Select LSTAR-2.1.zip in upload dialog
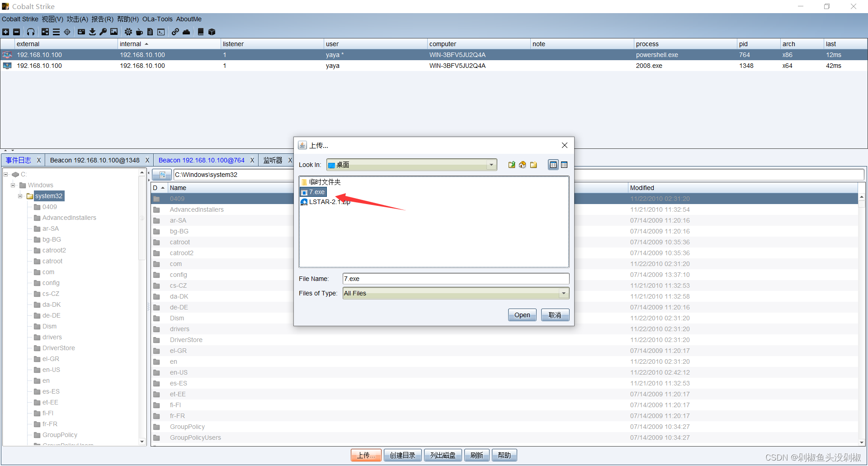Image resolution: width=868 pixels, height=466 pixels. point(325,202)
